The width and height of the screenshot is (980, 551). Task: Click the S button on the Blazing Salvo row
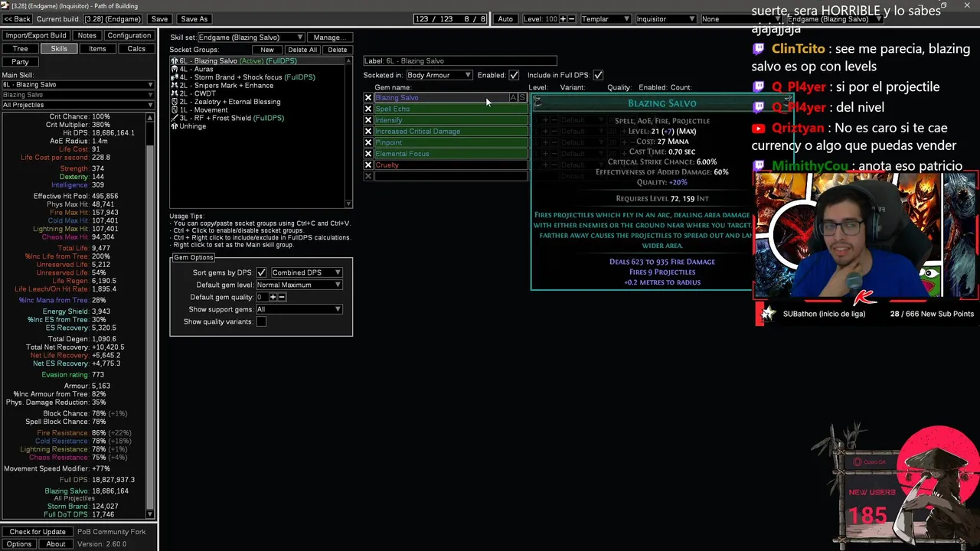pyautogui.click(x=523, y=98)
